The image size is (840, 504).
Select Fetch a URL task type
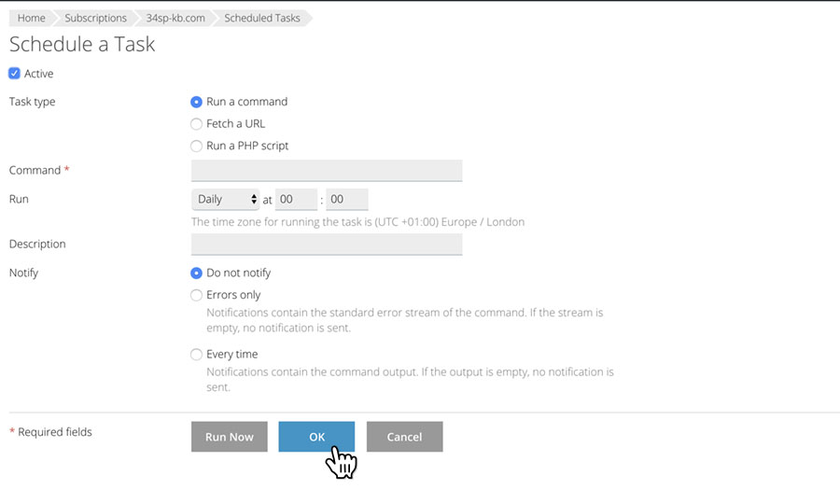point(197,124)
